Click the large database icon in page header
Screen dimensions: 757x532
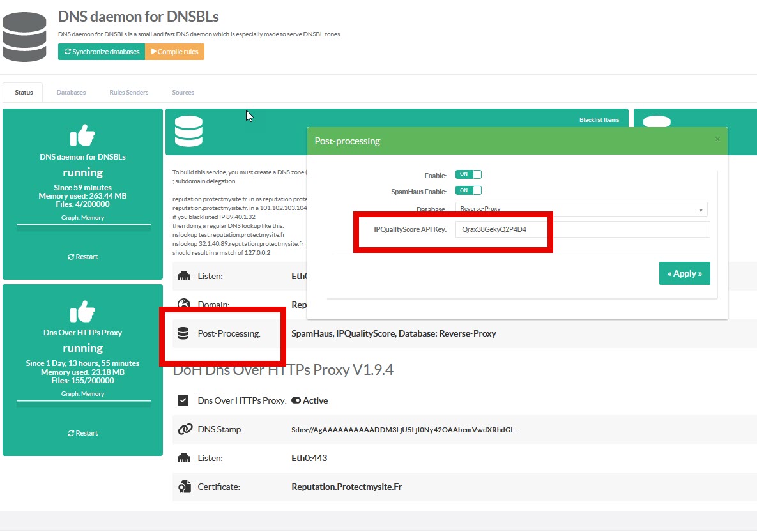point(24,36)
